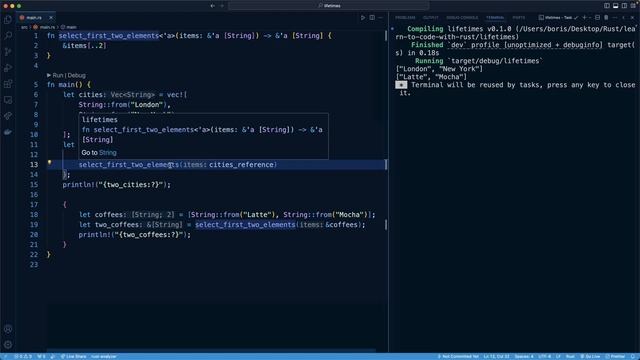The image size is (640, 360).
Task: Click the src breadcrumb segment
Action: click(24, 27)
